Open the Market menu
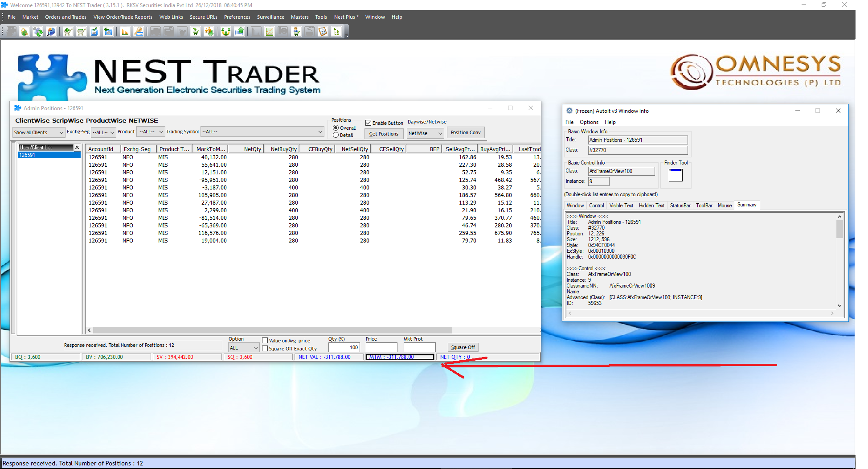This screenshot has width=868, height=469. pyautogui.click(x=30, y=17)
